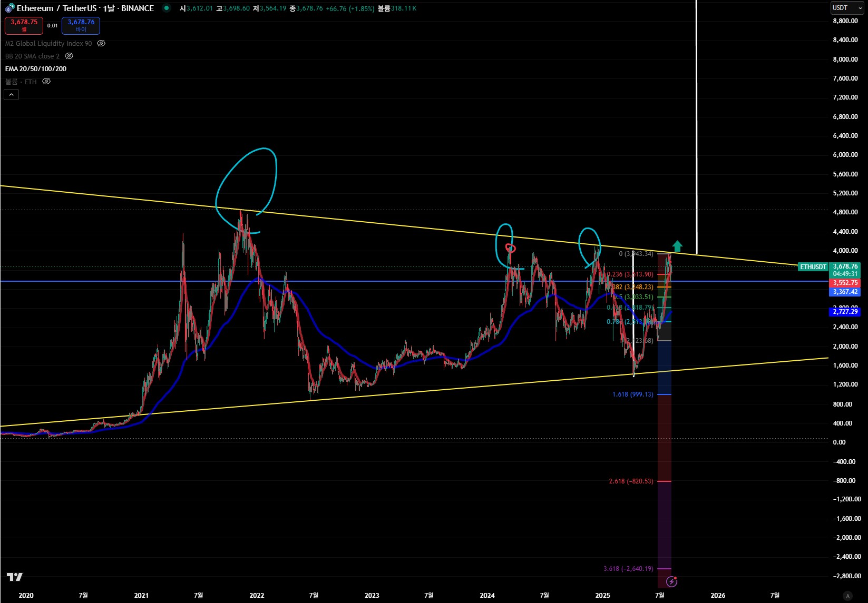868x603 pixels.
Task: Select the Fibonacci 3.618 (−2,640.19) level label
Action: [628, 568]
